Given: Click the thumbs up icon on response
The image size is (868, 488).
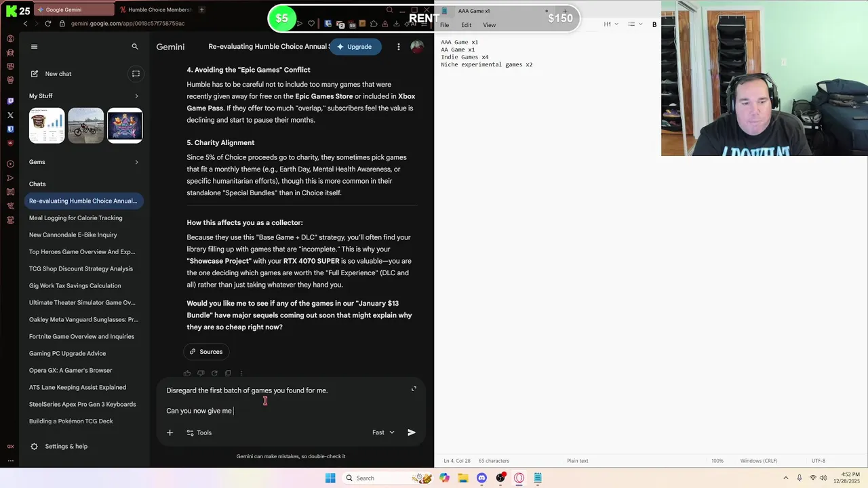Looking at the screenshot, I should (187, 373).
